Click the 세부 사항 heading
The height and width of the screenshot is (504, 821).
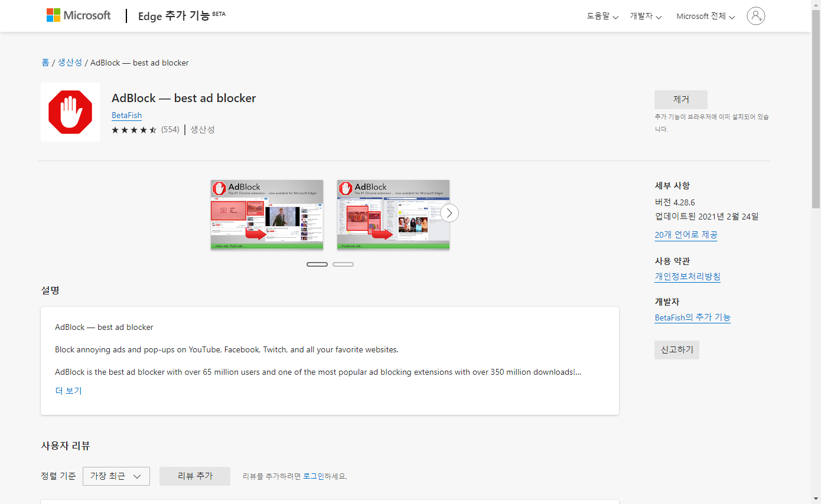pos(672,185)
